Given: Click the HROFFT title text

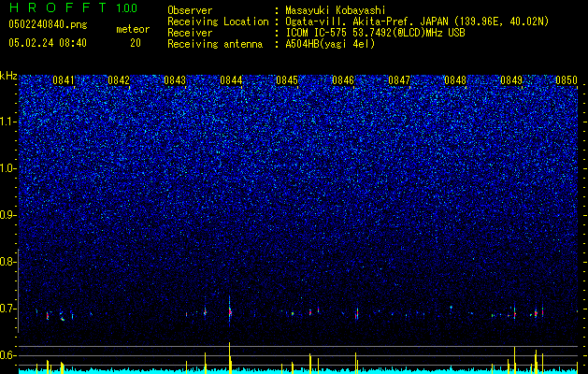Looking at the screenshot, I should click(x=60, y=7).
